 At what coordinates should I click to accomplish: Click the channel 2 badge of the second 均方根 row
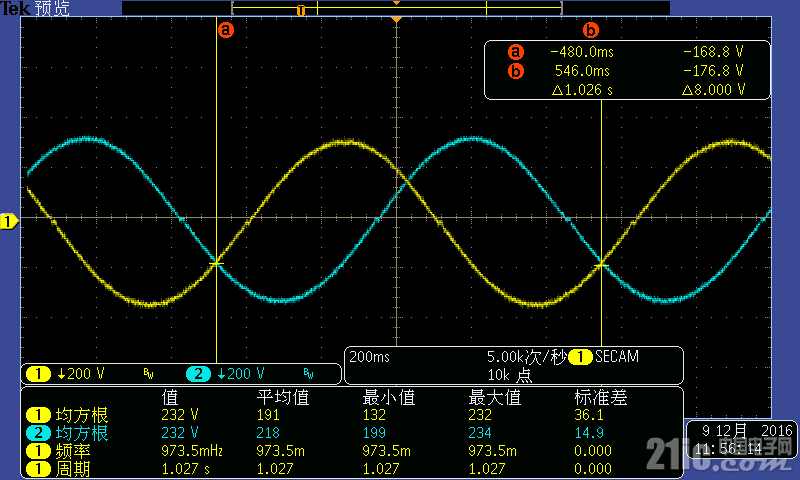pos(38,433)
